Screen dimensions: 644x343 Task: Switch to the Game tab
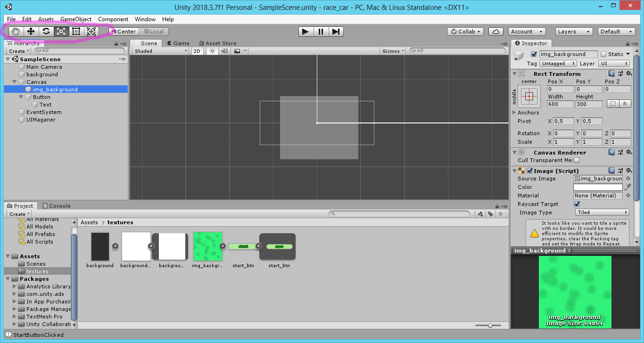[178, 43]
